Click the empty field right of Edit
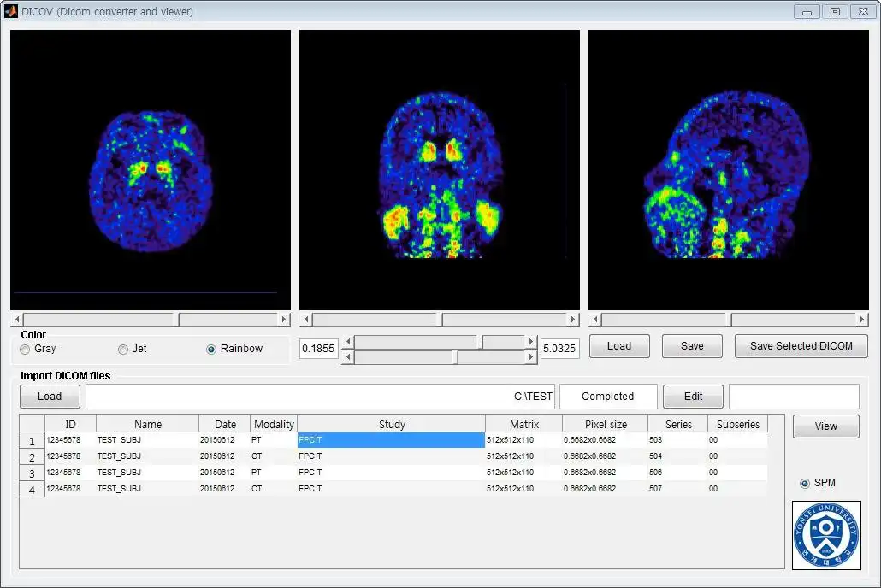The width and height of the screenshot is (881, 588). click(794, 397)
